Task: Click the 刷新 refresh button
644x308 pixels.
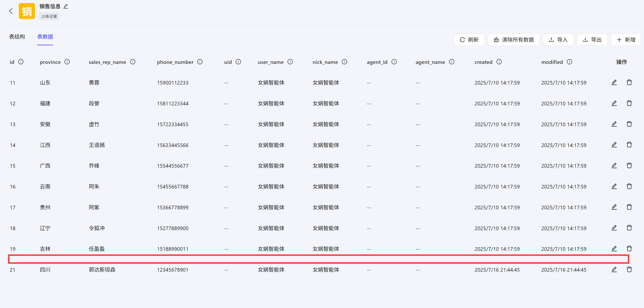Action: (x=469, y=40)
